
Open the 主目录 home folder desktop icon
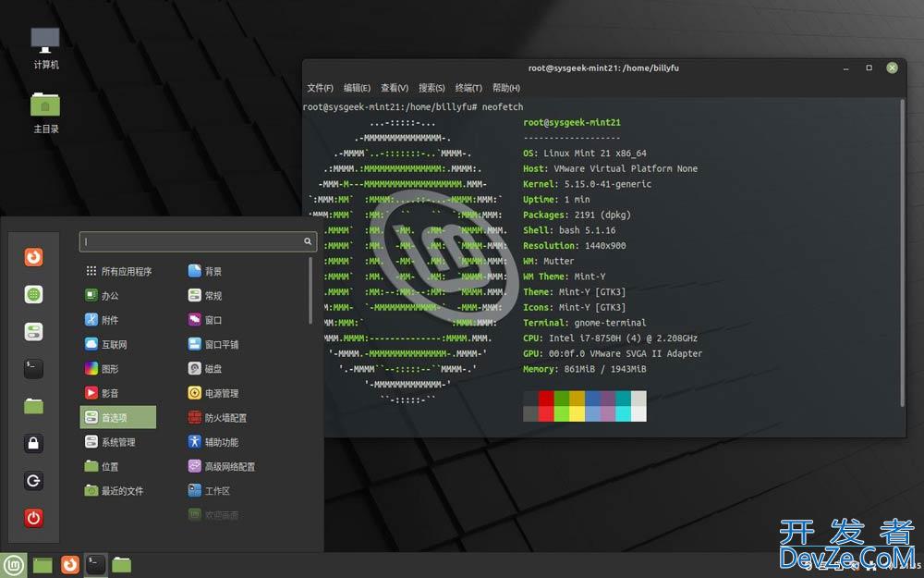[45, 113]
